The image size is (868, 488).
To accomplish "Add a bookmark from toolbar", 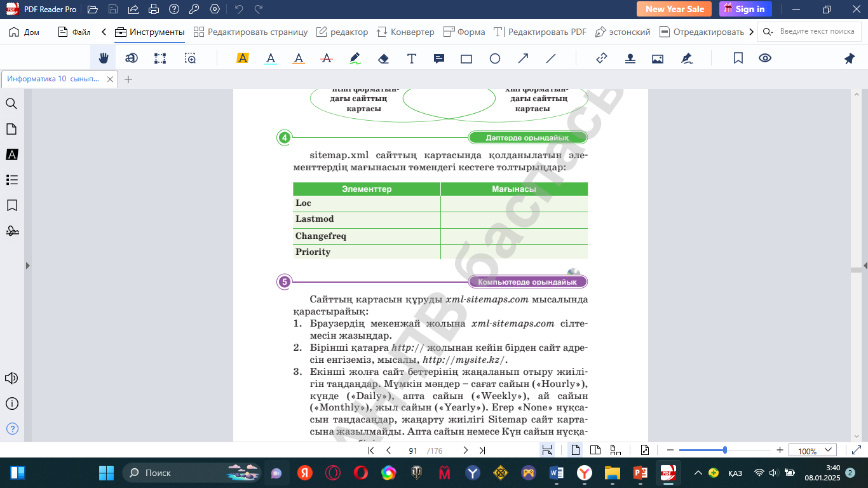I will click(738, 58).
